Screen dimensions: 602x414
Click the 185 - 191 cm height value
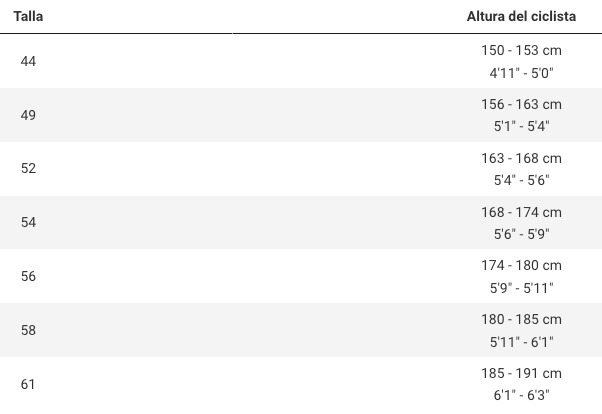521,373
